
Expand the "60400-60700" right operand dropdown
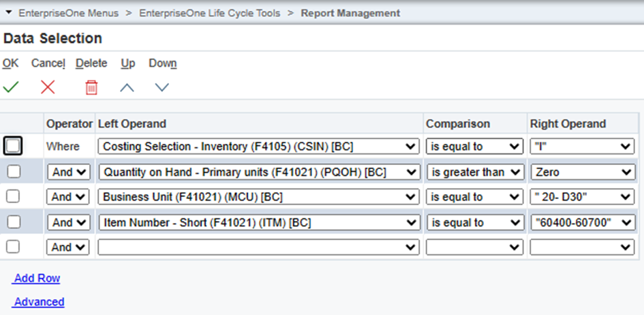(582, 222)
